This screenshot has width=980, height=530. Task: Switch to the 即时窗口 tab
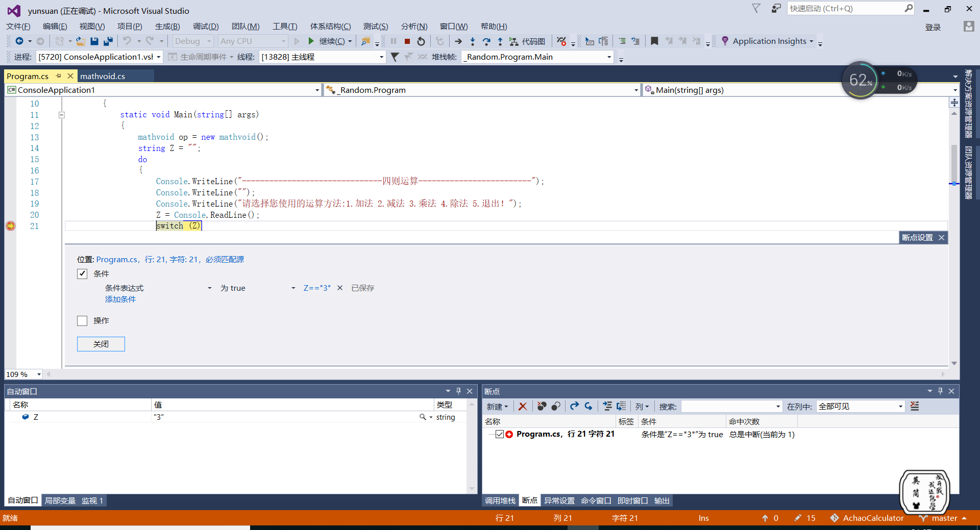coord(633,501)
